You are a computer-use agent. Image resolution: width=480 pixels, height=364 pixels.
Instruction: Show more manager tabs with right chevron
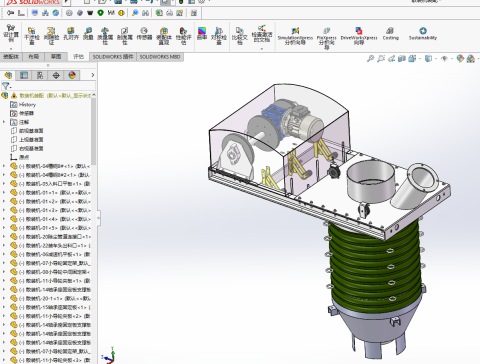[x=93, y=75]
